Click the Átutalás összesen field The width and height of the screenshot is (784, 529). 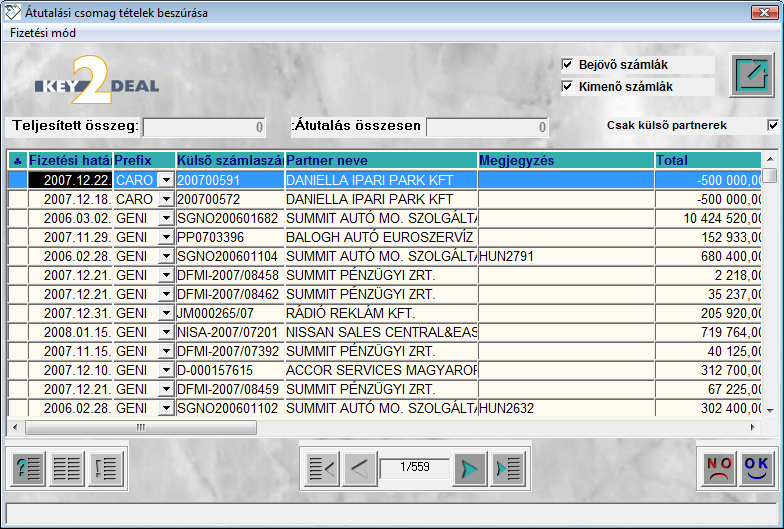[487, 127]
